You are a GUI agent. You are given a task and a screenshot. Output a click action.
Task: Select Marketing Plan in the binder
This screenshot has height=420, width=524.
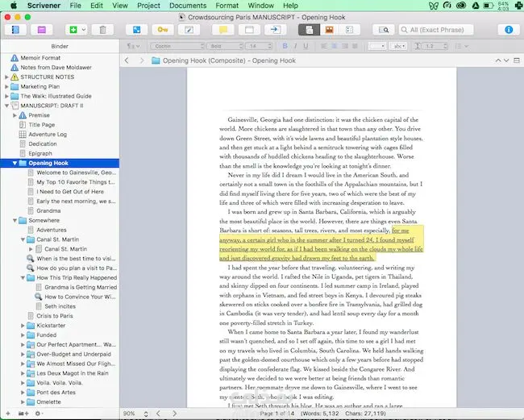point(39,86)
